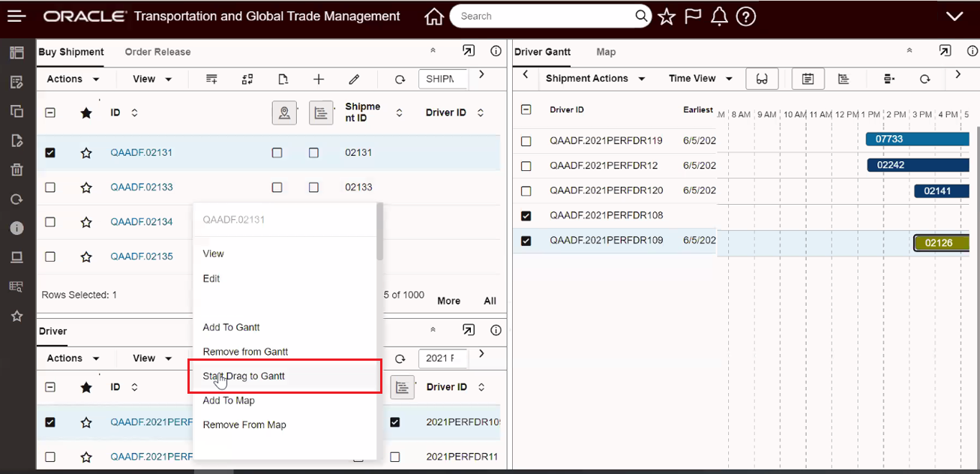
Task: Click the Gantt column header icon in Buy Shipment
Action: coord(321,113)
